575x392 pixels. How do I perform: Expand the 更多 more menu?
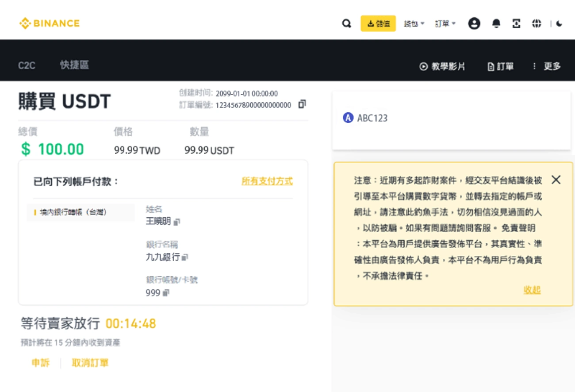(x=552, y=66)
